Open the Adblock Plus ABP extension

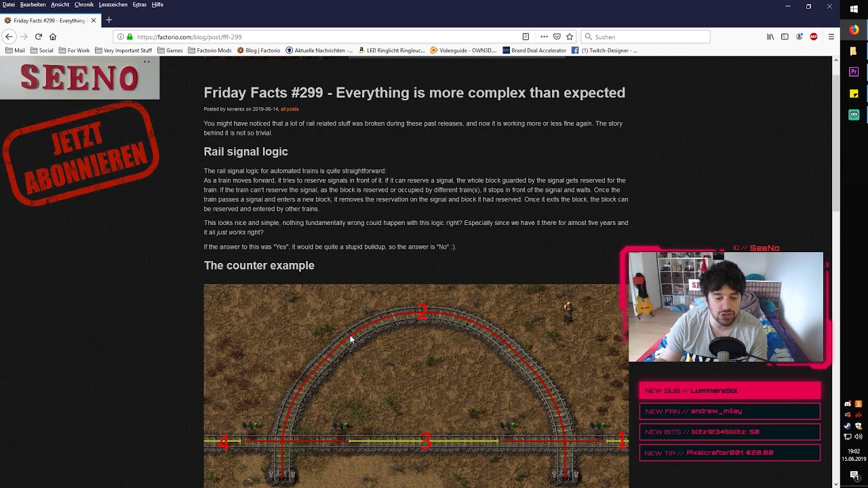[814, 37]
